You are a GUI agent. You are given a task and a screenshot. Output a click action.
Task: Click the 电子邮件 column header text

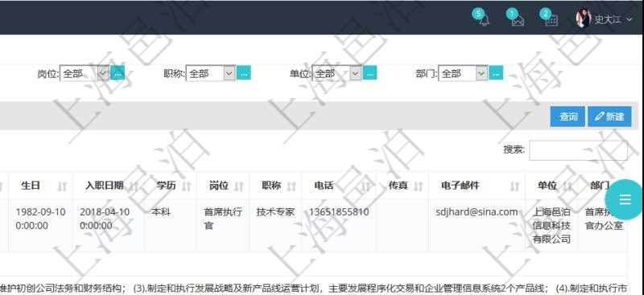(x=460, y=186)
